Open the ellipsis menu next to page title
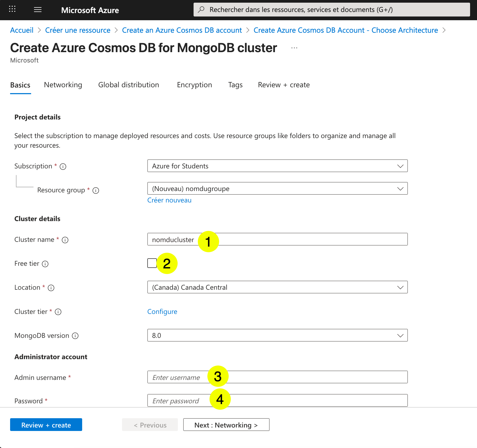The width and height of the screenshot is (477, 448). [x=294, y=48]
